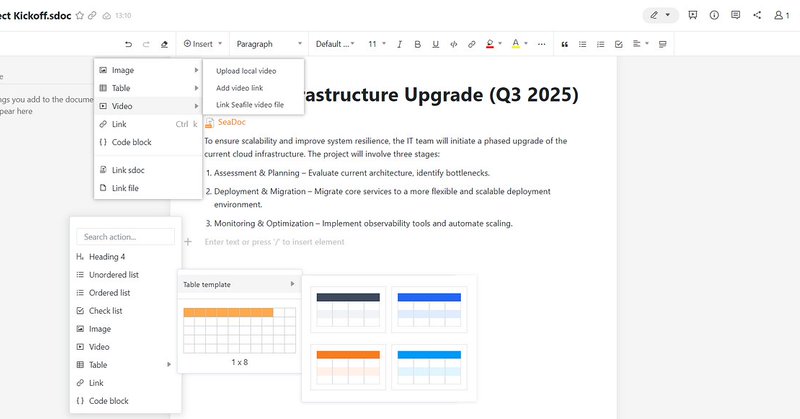Screen dimensions: 800x419
Task: Expand the font color dropdown arrow
Action: (526, 44)
